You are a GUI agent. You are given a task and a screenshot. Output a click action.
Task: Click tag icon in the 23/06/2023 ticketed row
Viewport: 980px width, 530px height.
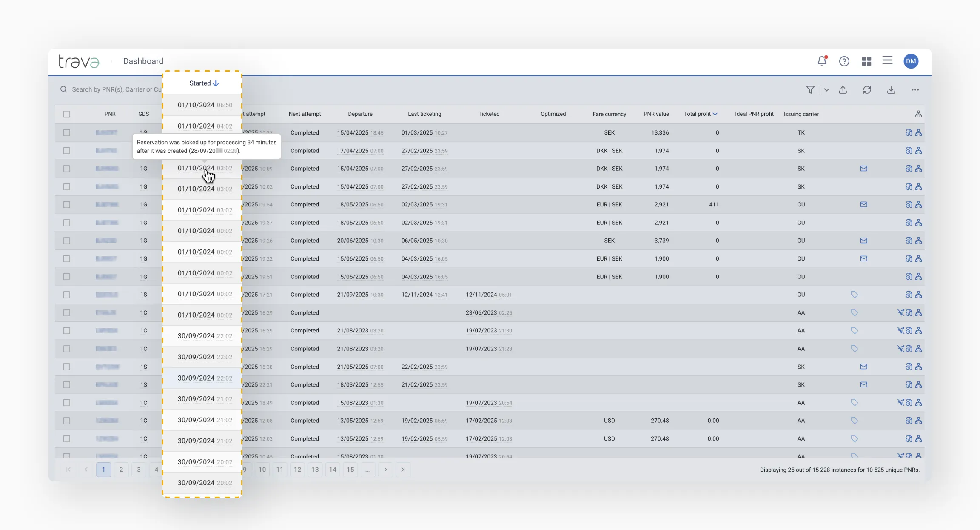tap(854, 313)
